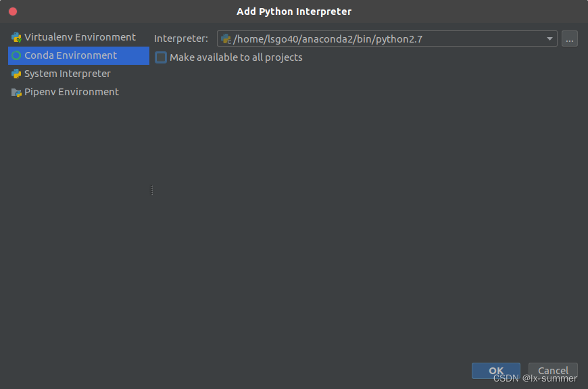
Task: Dismiss dialog using the Cancel button
Action: pyautogui.click(x=553, y=371)
